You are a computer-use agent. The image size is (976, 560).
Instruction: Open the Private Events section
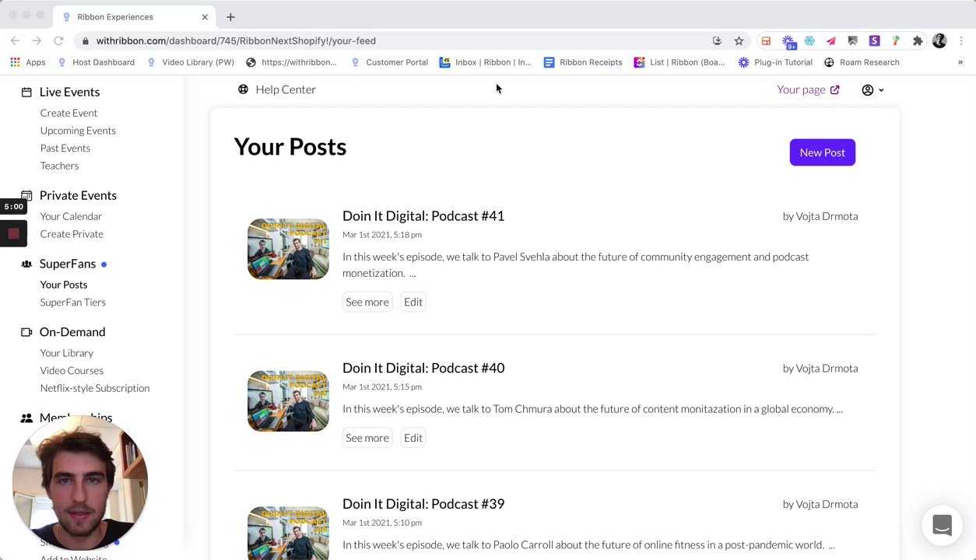[x=78, y=195]
